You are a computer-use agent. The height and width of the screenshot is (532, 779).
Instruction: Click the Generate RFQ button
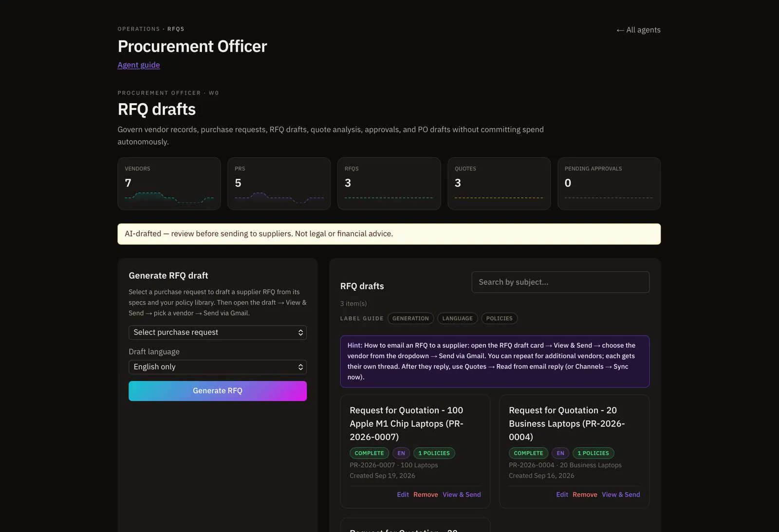(x=218, y=391)
